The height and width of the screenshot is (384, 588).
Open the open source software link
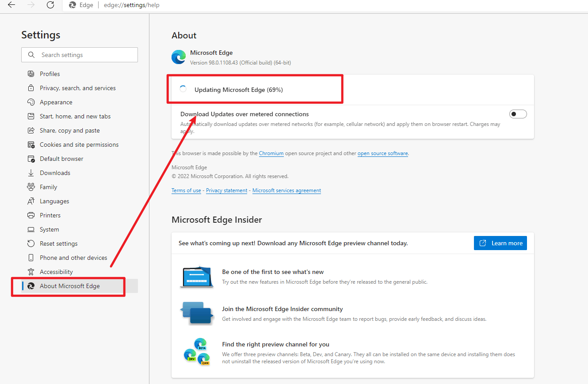pyautogui.click(x=383, y=153)
